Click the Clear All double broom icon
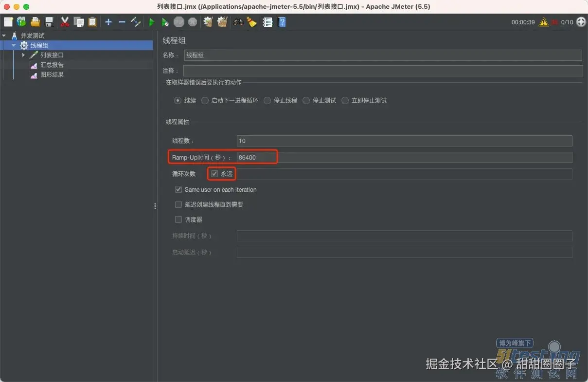The height and width of the screenshot is (382, 588). (222, 22)
